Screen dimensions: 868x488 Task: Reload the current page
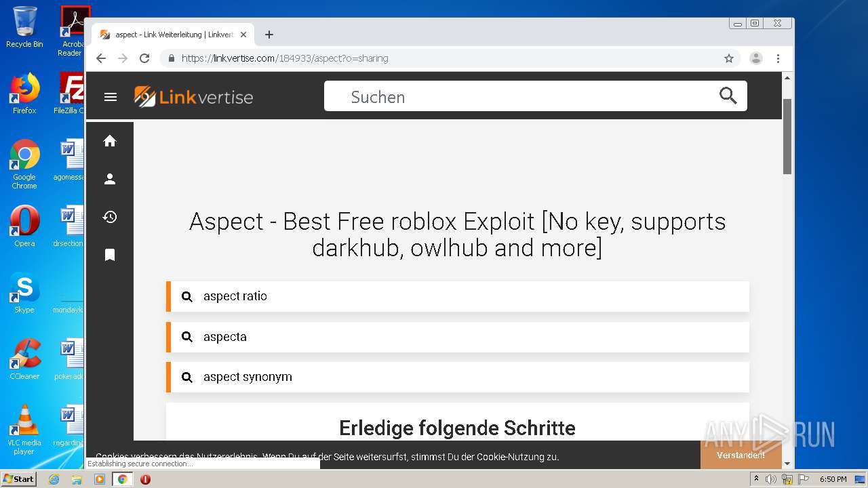pos(144,58)
